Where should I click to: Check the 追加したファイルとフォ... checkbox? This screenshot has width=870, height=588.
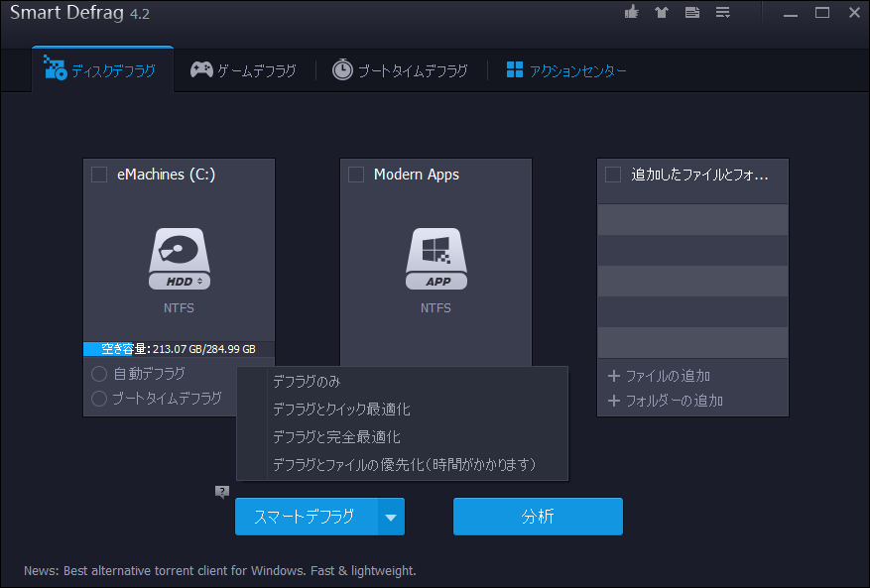coord(613,175)
